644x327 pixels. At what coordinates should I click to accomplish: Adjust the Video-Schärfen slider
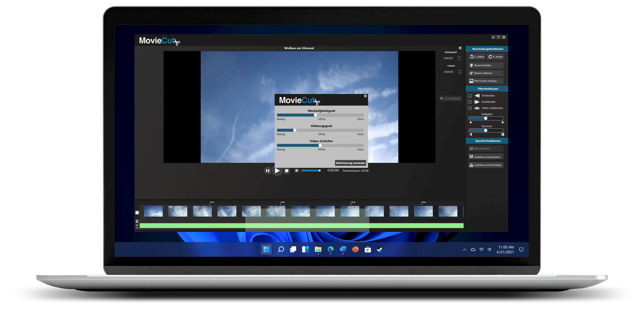tap(320, 145)
